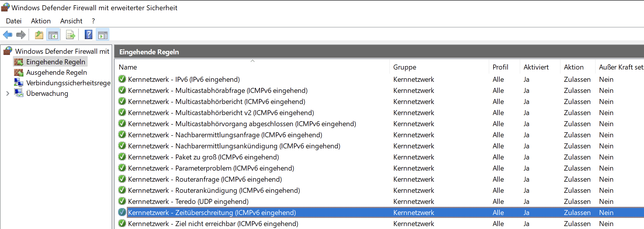Viewport: 644px width, 229px height.
Task: Go back with the blue left arrow
Action: tap(8, 35)
